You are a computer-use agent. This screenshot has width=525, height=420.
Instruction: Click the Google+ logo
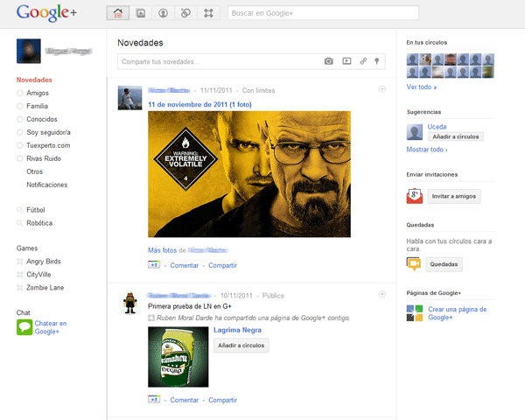click(x=47, y=13)
